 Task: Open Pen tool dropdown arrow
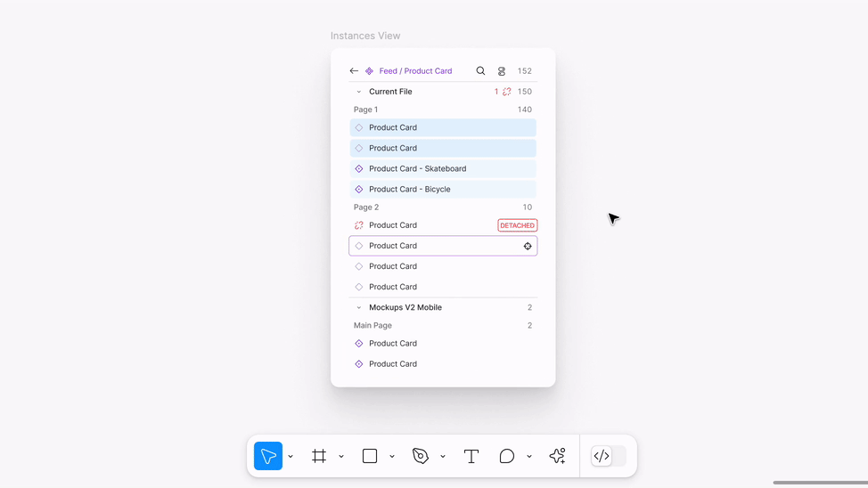pos(443,457)
